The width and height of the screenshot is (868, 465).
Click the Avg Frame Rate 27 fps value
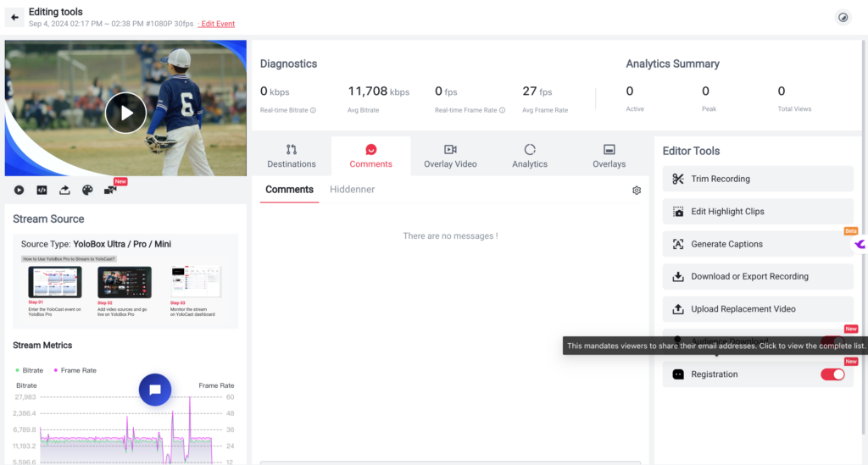point(537,91)
